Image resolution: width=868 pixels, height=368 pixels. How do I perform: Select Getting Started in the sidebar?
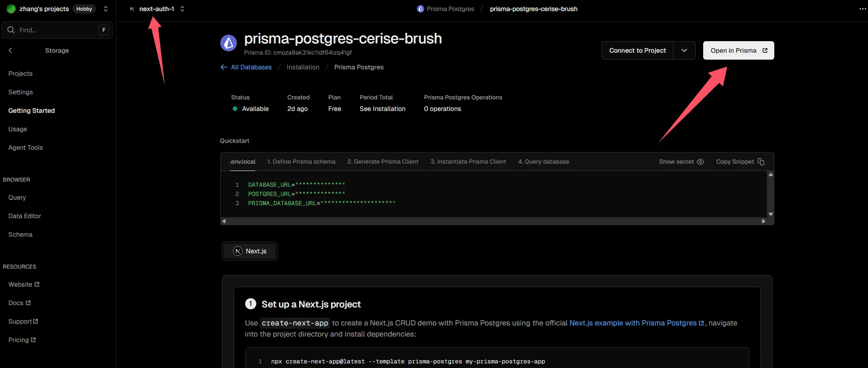click(31, 110)
